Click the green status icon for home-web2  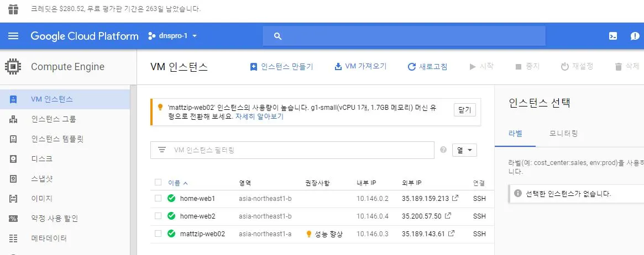tap(172, 216)
